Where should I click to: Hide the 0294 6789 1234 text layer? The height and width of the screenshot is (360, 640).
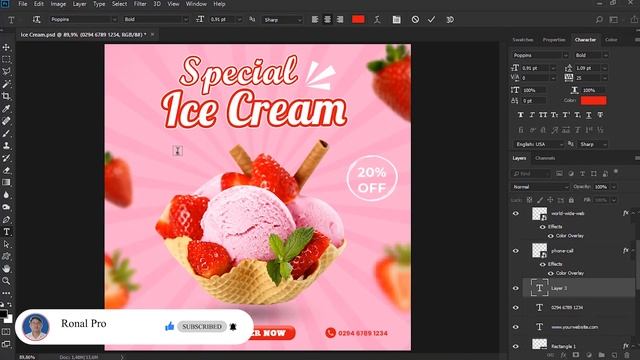[516, 308]
